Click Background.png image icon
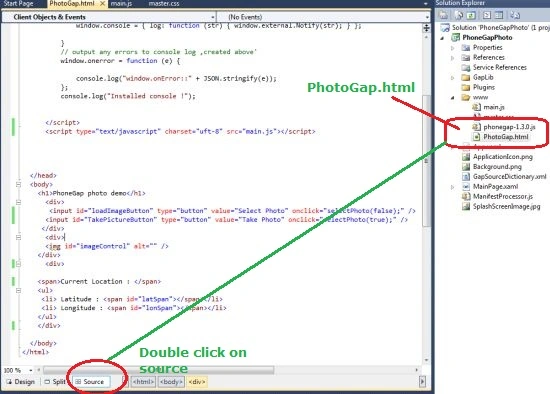Viewport: 550px width, 394px height. 466,167
